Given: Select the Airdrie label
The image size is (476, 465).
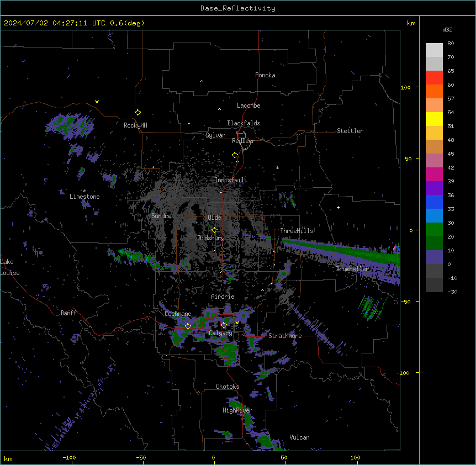Looking at the screenshot, I should [223, 297].
